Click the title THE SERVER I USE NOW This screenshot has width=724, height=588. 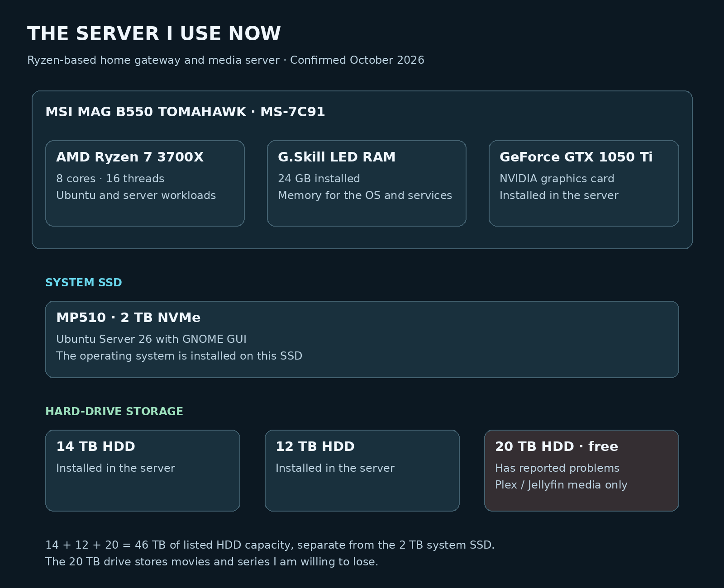154,34
